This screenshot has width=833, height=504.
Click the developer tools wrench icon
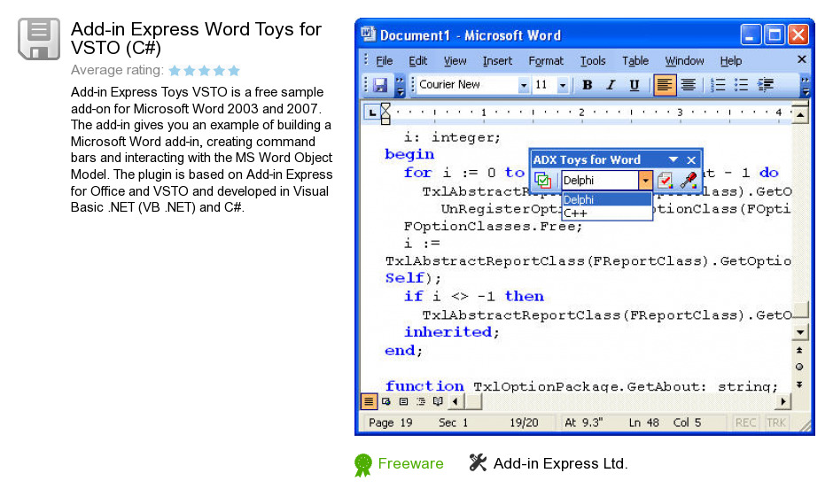click(478, 463)
